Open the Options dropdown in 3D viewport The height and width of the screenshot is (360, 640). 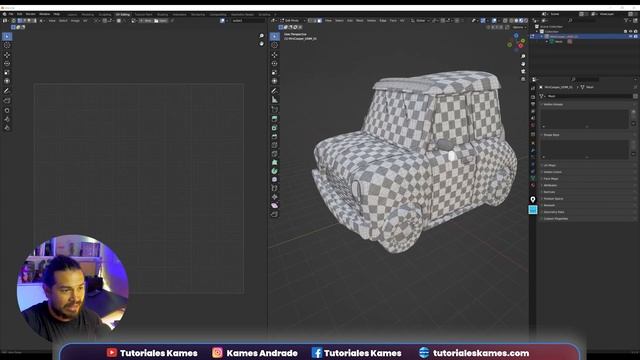(519, 27)
